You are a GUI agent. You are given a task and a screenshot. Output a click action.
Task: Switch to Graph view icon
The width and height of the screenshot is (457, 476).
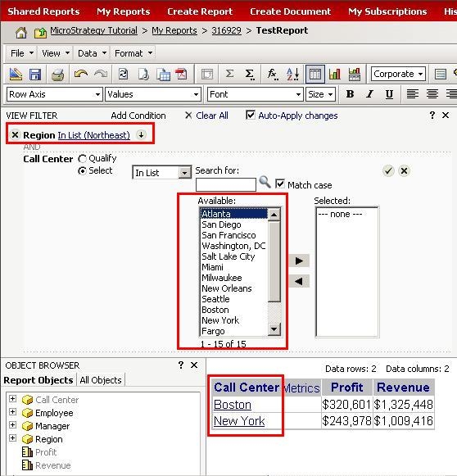334,74
